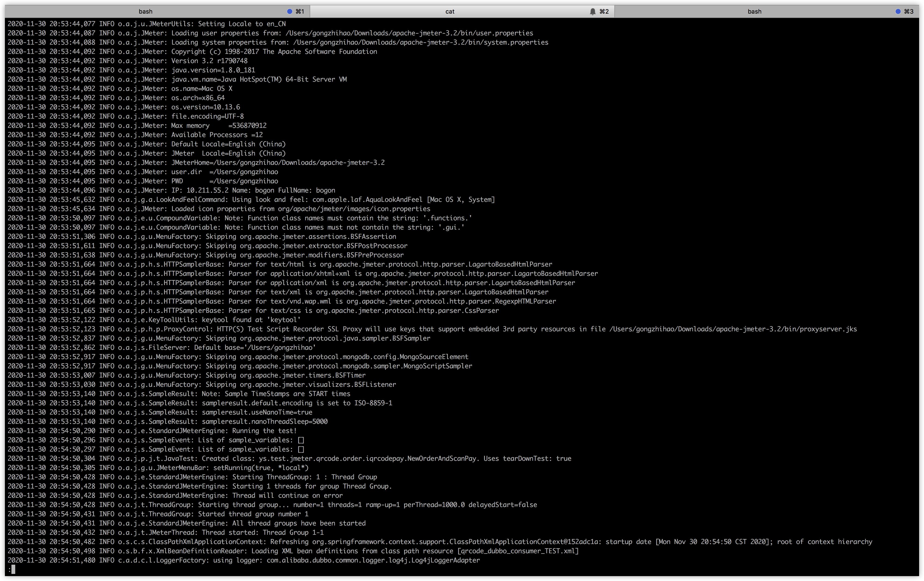Click 'Parser for text/css' CssParser line
The width and height of the screenshot is (924, 581).
coord(253,310)
